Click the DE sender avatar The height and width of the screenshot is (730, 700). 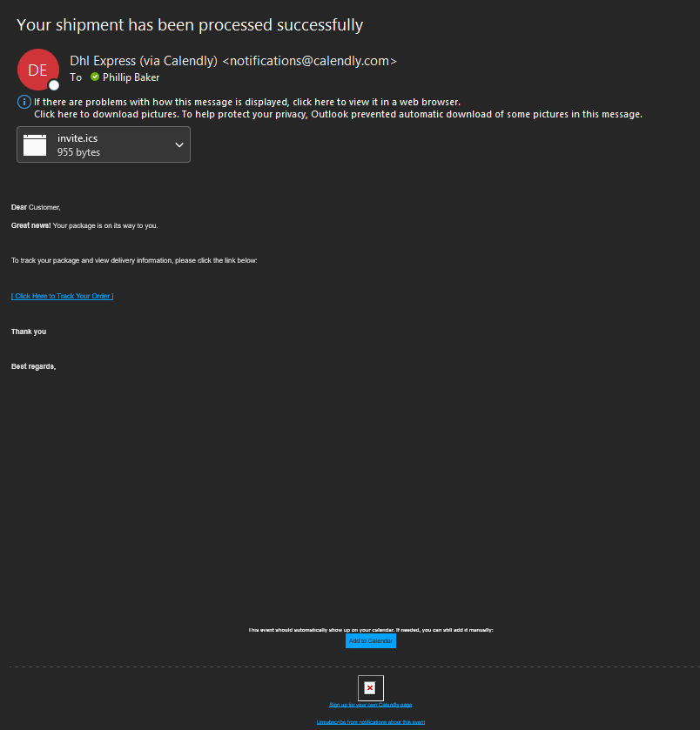38,70
